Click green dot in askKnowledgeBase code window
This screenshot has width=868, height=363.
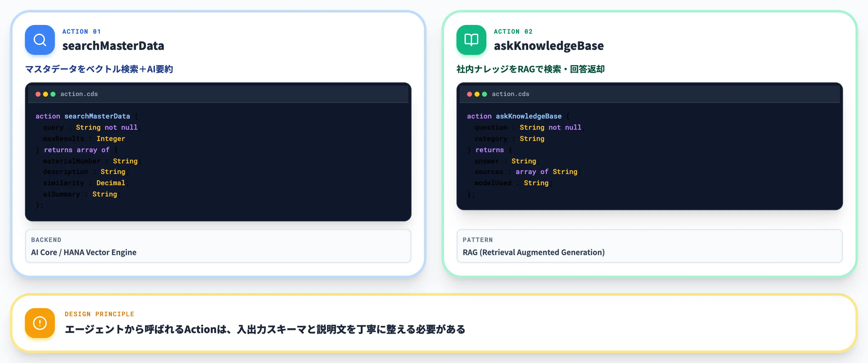click(484, 94)
